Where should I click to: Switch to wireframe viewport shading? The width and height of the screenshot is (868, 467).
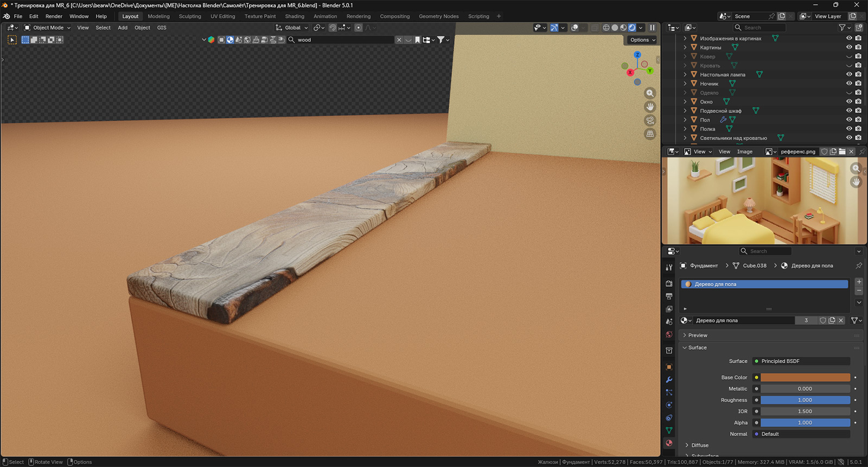606,28
